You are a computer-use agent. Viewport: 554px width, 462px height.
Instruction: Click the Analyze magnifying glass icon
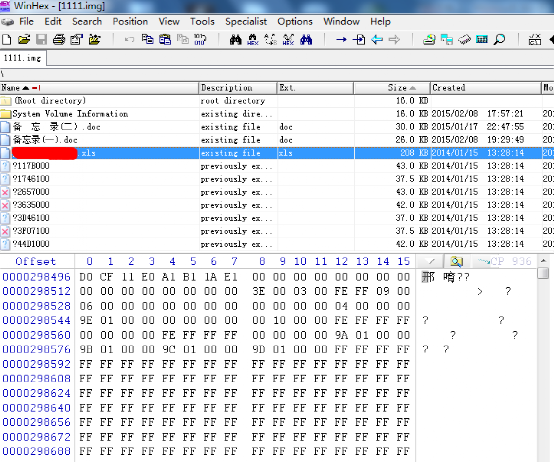pos(499,39)
